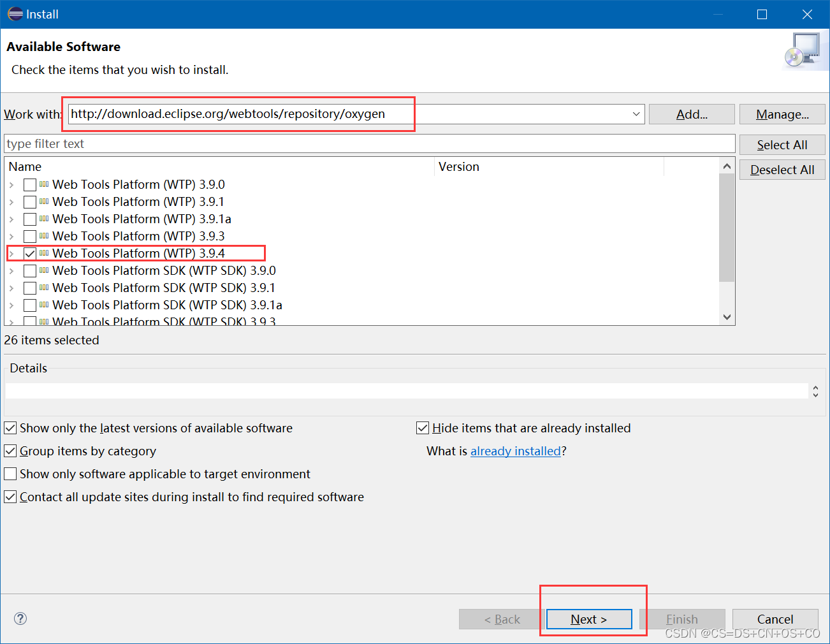The width and height of the screenshot is (830, 644).
Task: Check WTP SDK 3.9.1a checkbox
Action: [30, 305]
